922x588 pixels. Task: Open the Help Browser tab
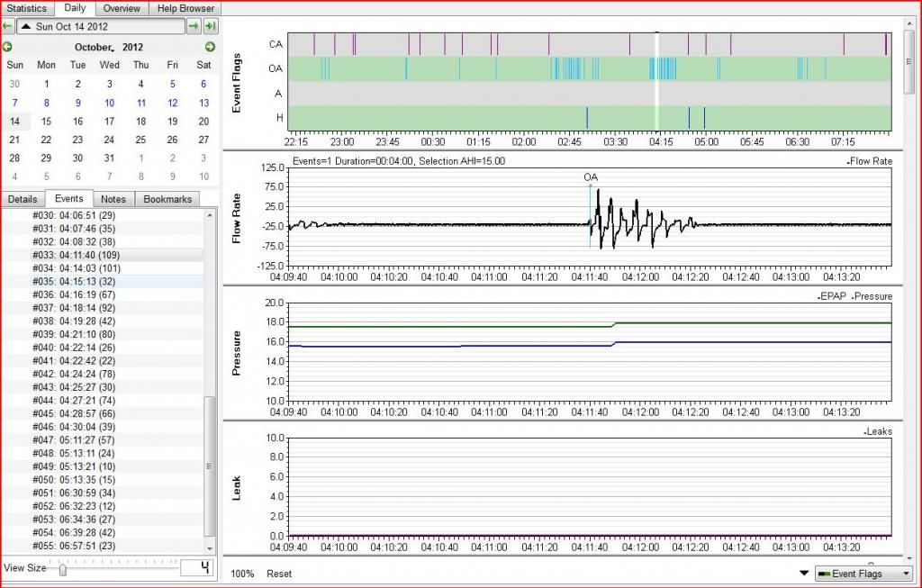click(x=185, y=8)
